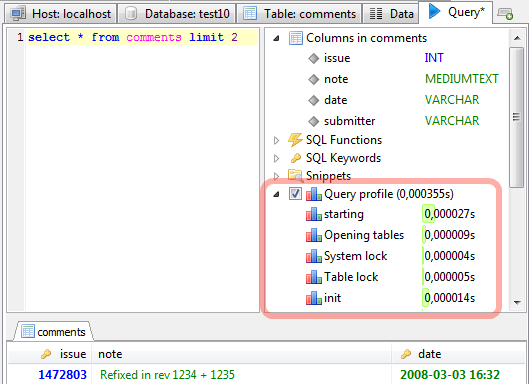This screenshot has width=529, height=384.
Task: Select the Opening tables profile row
Action: (390, 235)
